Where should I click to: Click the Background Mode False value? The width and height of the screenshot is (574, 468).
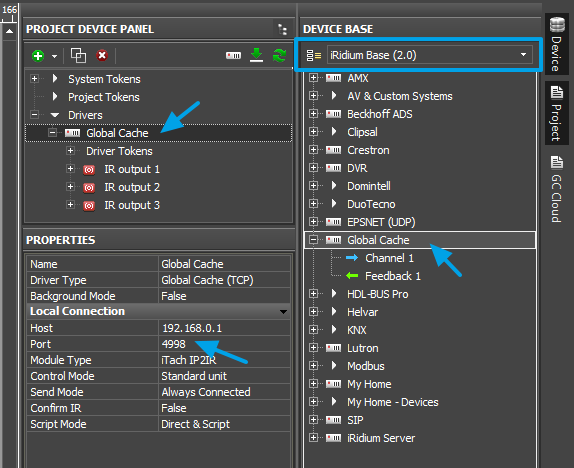(224, 296)
